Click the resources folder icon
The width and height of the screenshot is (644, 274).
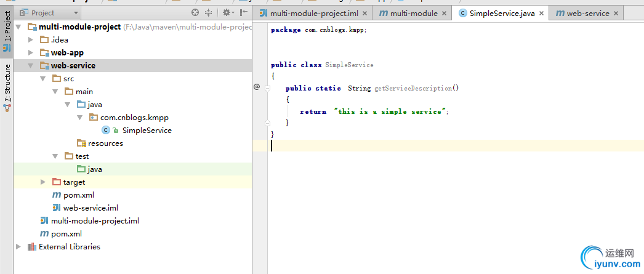81,143
